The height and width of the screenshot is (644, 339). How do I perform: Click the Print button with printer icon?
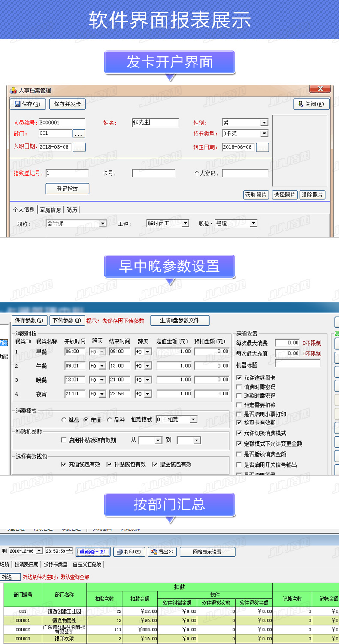[129, 552]
